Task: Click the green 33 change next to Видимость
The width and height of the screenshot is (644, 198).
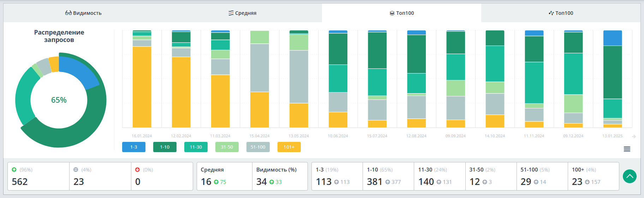Action: click(x=279, y=182)
